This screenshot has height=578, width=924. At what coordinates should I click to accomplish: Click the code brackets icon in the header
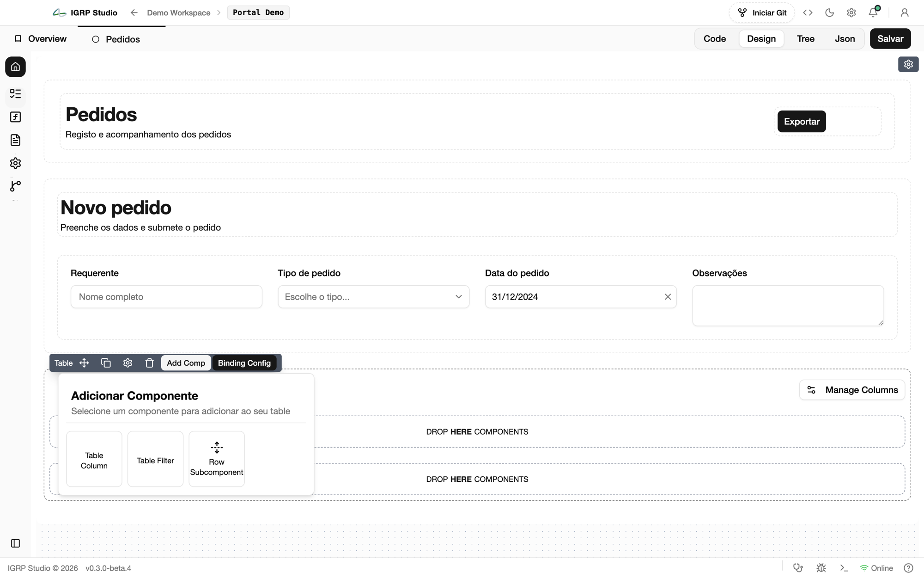(808, 12)
